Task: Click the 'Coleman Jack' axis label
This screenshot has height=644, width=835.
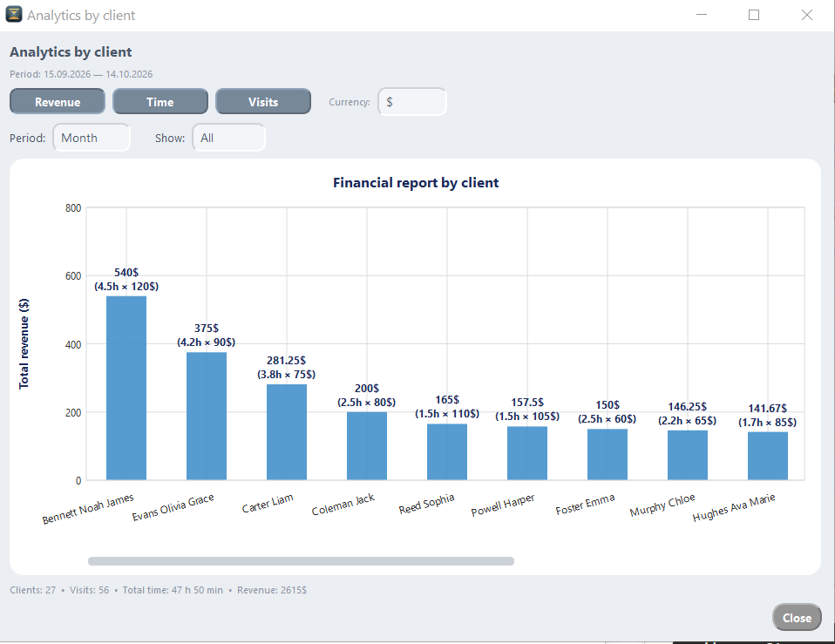Action: [343, 505]
